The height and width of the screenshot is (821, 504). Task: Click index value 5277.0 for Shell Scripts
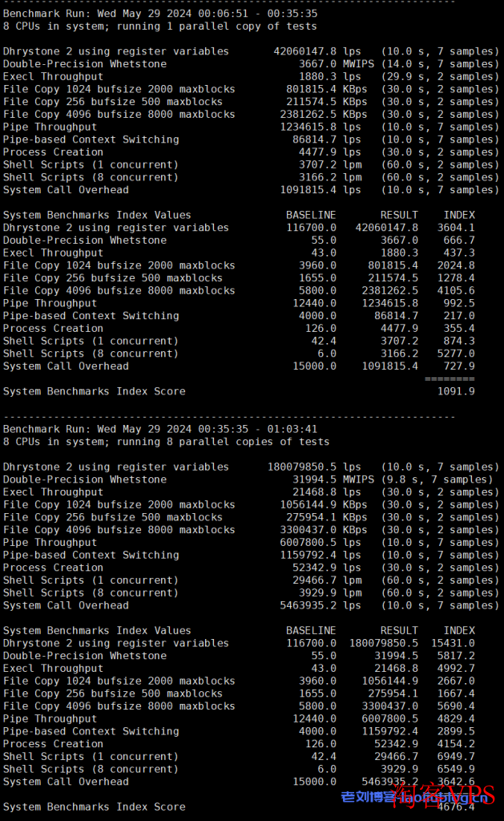point(456,354)
